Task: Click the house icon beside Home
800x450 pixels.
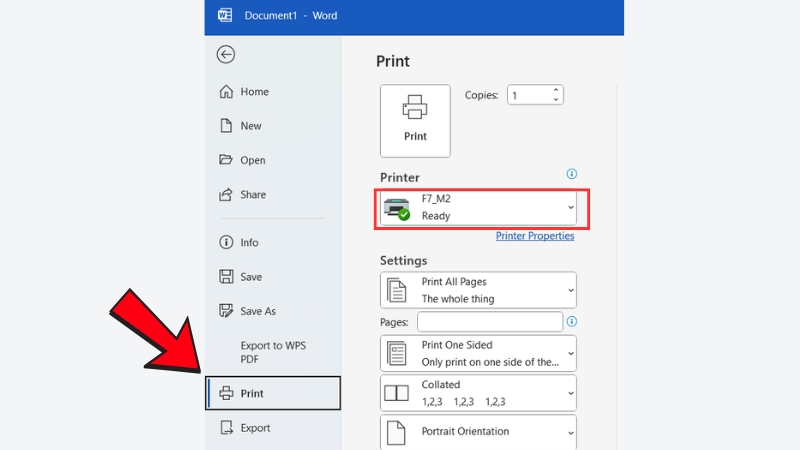Action: tap(226, 91)
